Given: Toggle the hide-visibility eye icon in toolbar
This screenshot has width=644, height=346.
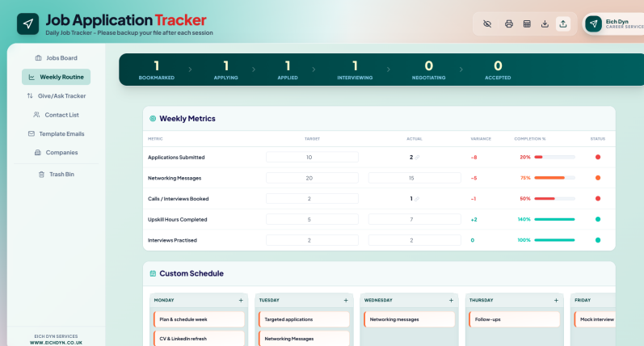Looking at the screenshot, I should pyautogui.click(x=487, y=23).
